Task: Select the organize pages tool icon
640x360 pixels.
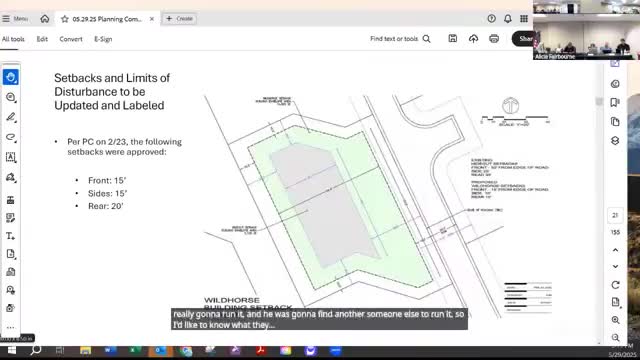Action: pyautogui.click(x=11, y=272)
